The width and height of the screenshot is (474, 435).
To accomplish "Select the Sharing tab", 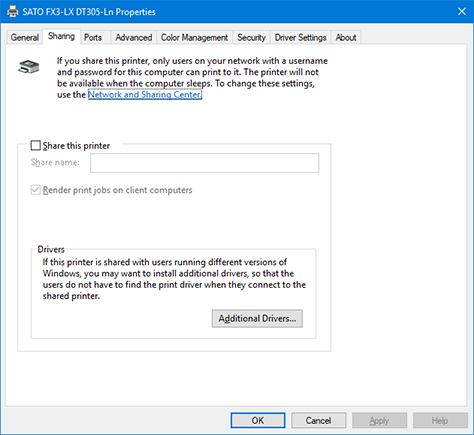I will 61,36.
